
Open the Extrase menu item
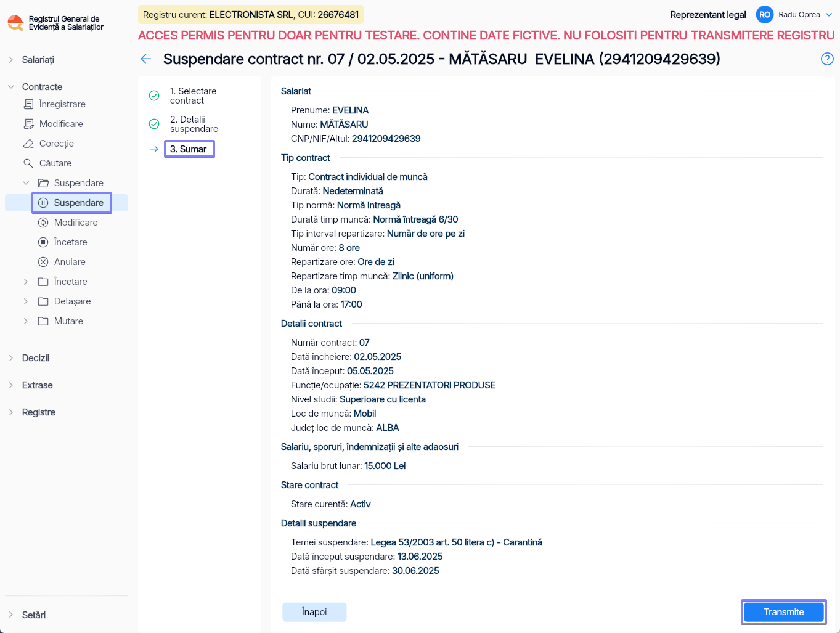tap(38, 385)
